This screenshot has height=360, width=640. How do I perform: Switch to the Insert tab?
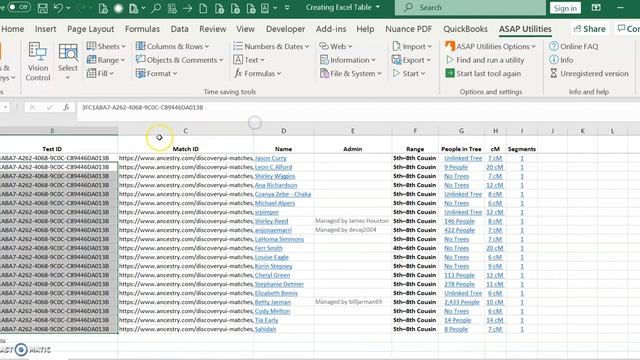click(x=45, y=29)
